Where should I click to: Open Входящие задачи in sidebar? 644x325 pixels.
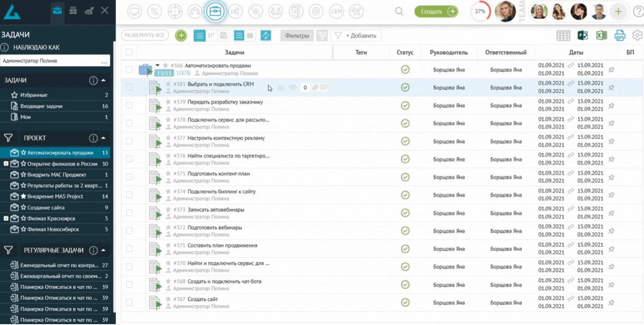pos(55,106)
